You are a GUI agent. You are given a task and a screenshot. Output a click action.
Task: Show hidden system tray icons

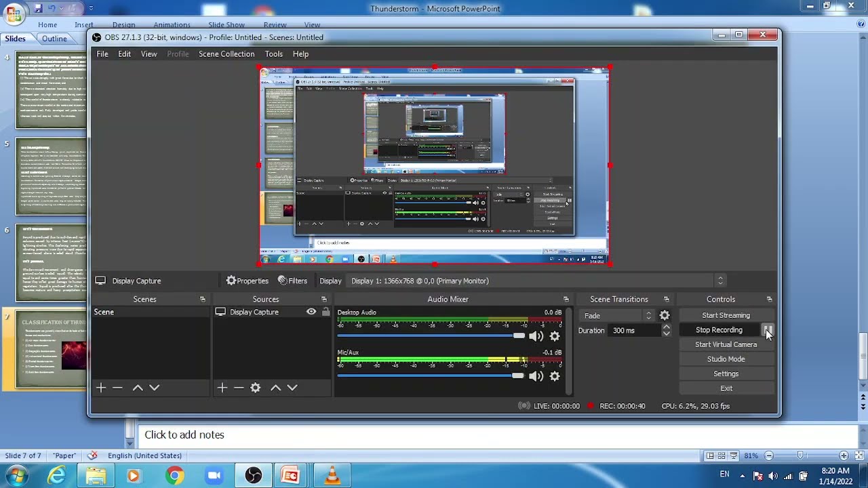742,476
